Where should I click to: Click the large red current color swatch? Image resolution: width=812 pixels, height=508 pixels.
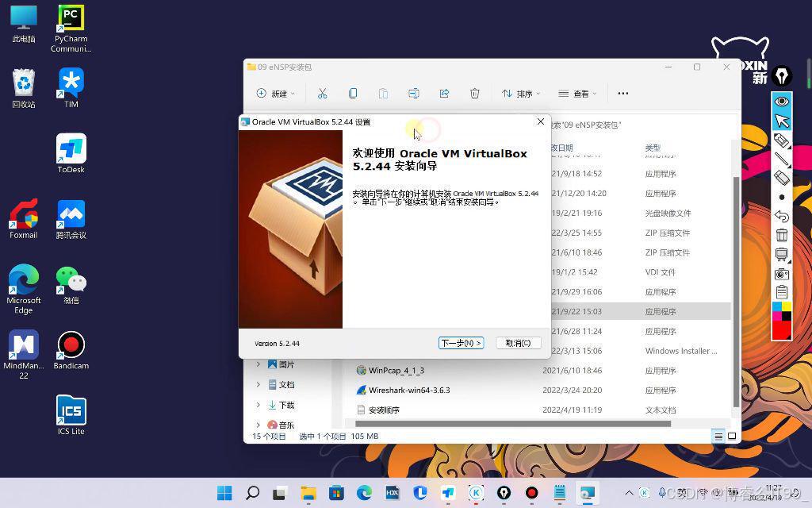click(x=781, y=331)
